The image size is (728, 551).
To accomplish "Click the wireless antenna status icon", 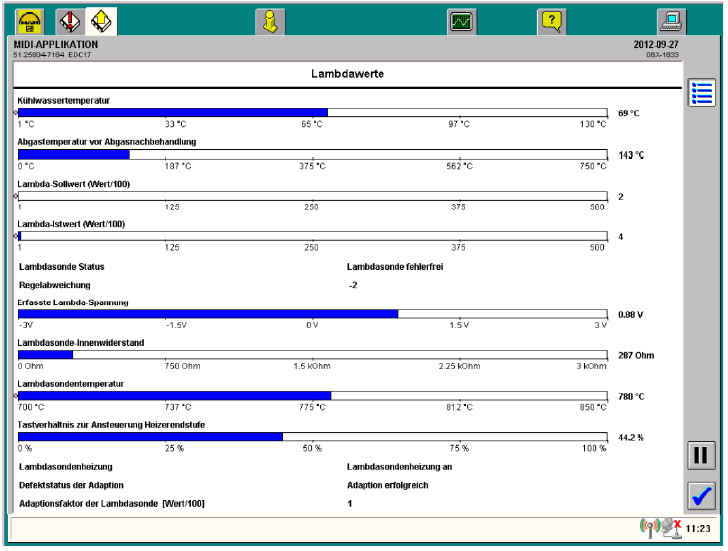I will (648, 527).
